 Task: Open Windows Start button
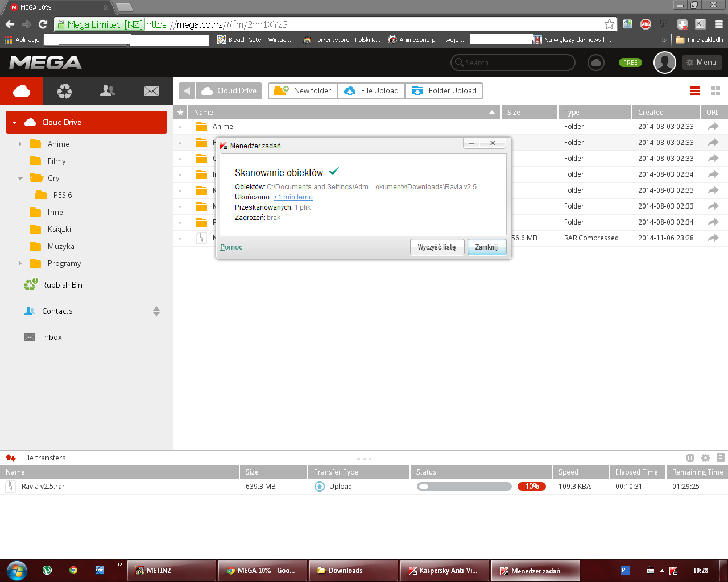pos(16,571)
